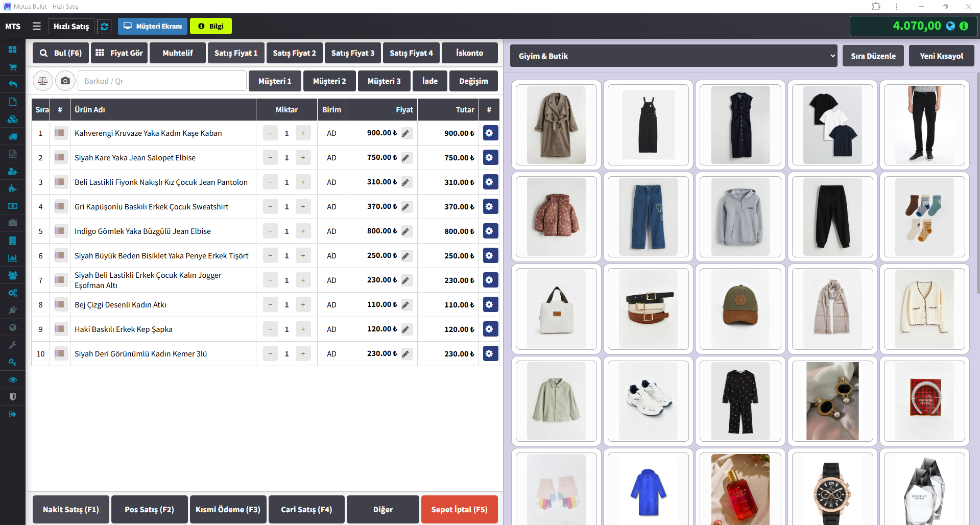
Task: Cancel the cart with Sepet İptal (F5)
Action: [459, 509]
